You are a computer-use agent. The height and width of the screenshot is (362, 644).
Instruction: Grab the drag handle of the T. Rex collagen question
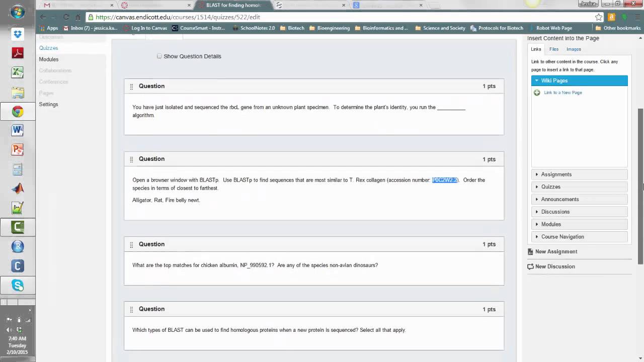(131, 159)
